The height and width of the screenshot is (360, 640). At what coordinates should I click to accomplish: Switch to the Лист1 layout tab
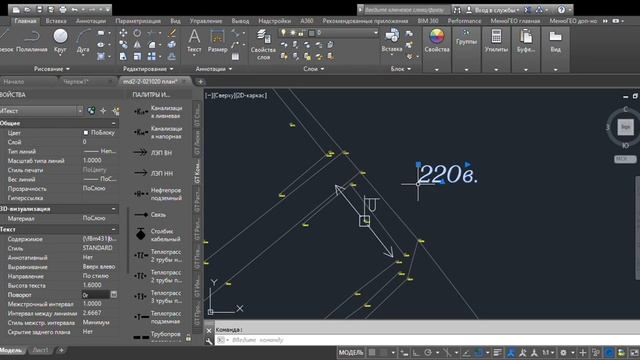click(x=40, y=350)
